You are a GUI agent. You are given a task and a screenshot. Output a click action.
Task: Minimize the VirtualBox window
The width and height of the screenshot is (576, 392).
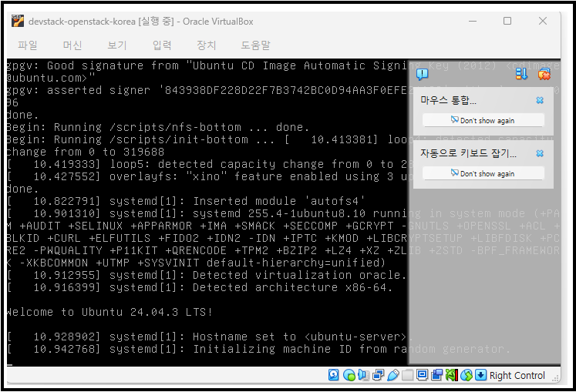(473, 22)
